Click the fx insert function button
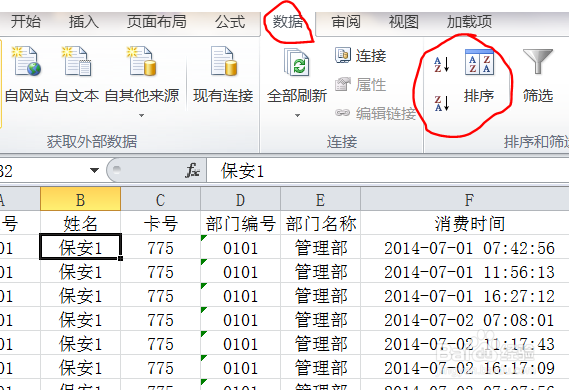This screenshot has height=390, width=569. pyautogui.click(x=192, y=170)
